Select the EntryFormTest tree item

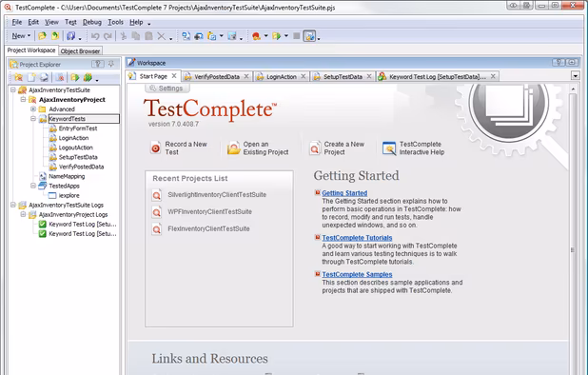[78, 128]
